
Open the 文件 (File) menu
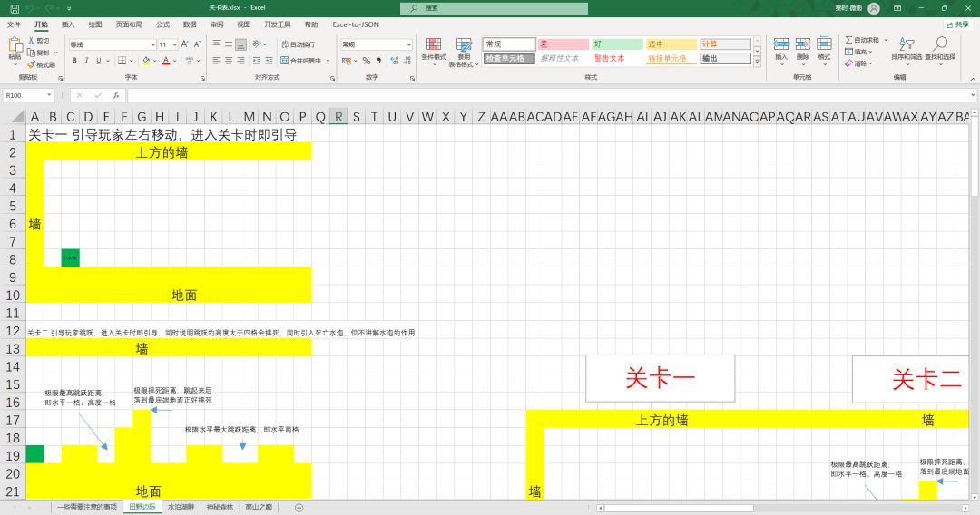pyautogui.click(x=14, y=24)
